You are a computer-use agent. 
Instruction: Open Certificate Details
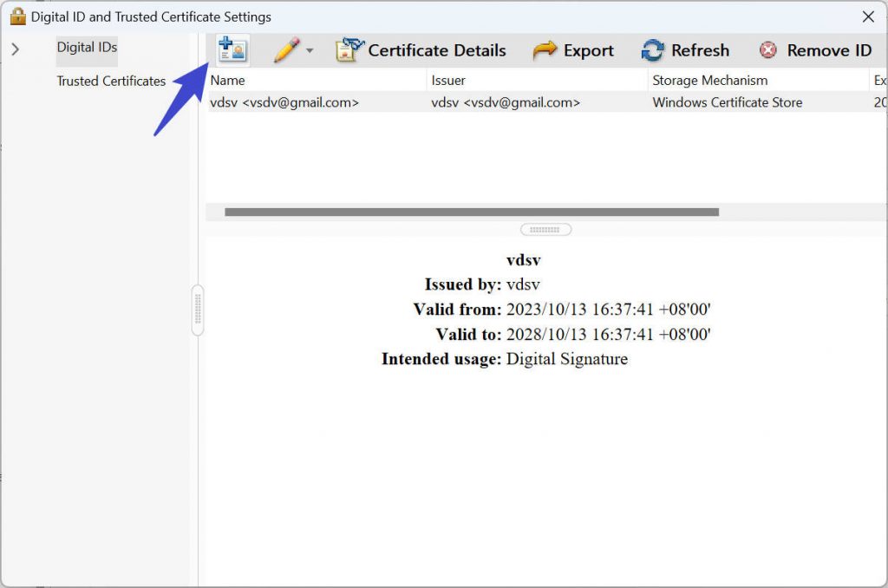click(x=421, y=50)
